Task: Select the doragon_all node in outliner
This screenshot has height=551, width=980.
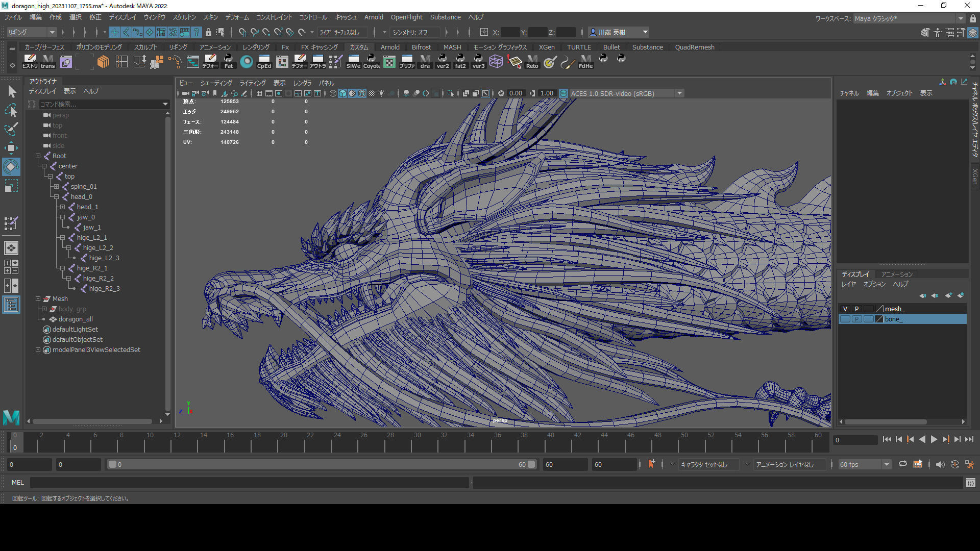Action: (x=76, y=319)
